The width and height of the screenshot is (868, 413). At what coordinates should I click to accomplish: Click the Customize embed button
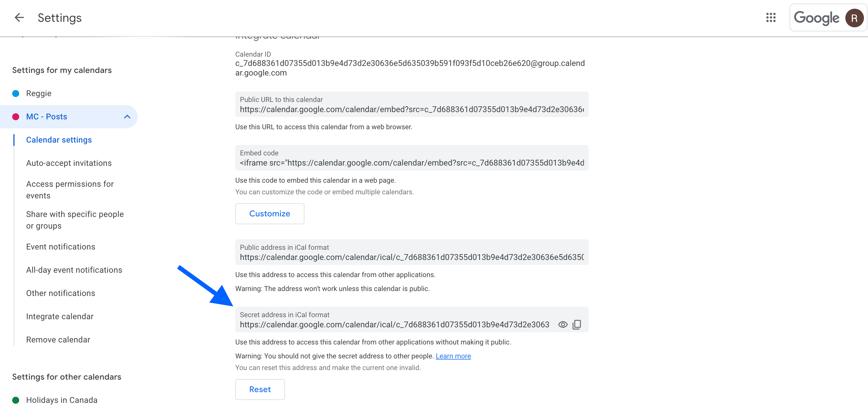coord(270,213)
